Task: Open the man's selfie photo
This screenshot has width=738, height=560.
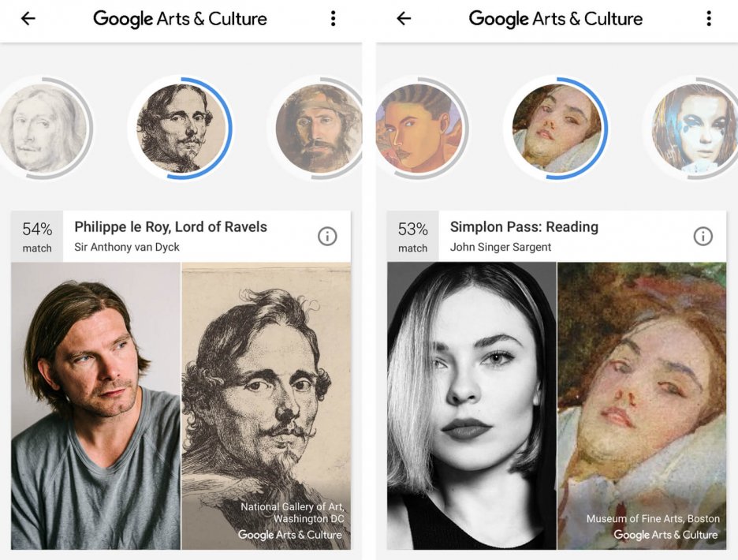Action: pos(95,406)
